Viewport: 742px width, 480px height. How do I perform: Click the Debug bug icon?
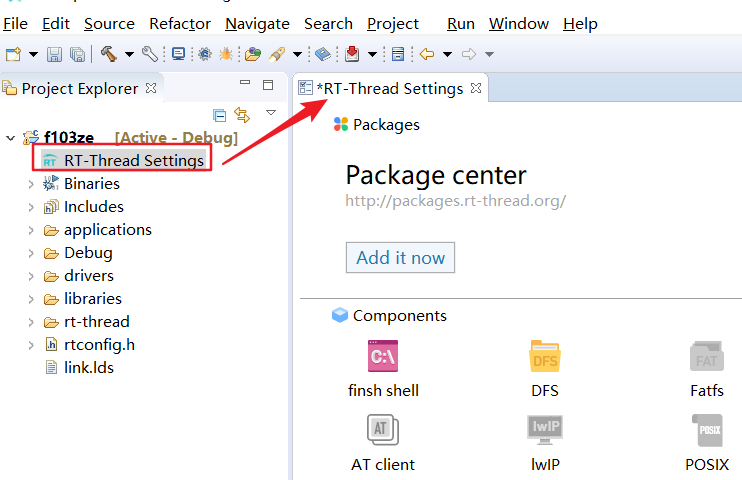(227, 54)
